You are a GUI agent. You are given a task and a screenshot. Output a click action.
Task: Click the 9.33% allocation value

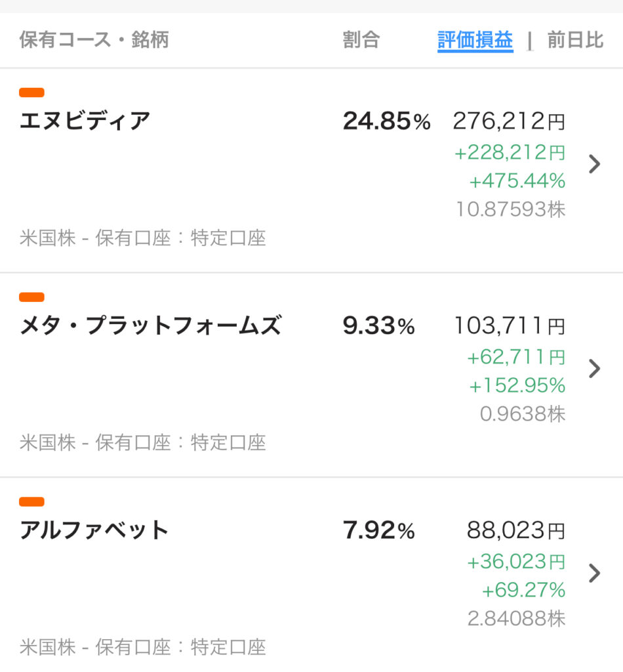coord(379,325)
